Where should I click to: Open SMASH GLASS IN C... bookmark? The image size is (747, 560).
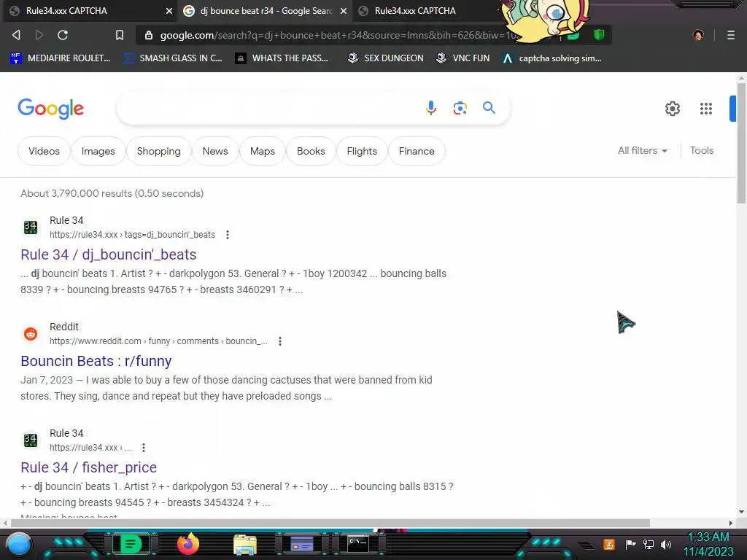[x=173, y=58]
